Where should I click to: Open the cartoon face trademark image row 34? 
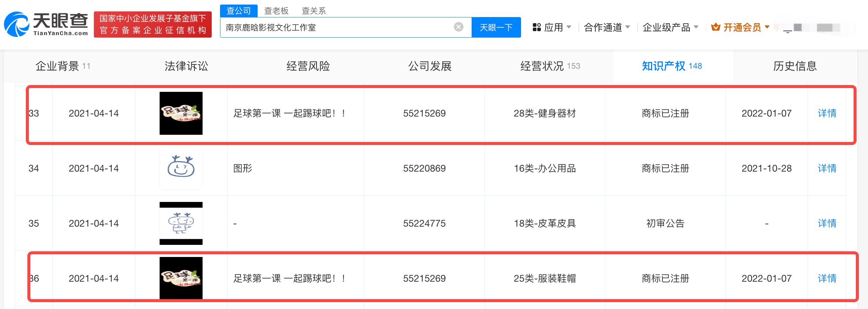[181, 168]
